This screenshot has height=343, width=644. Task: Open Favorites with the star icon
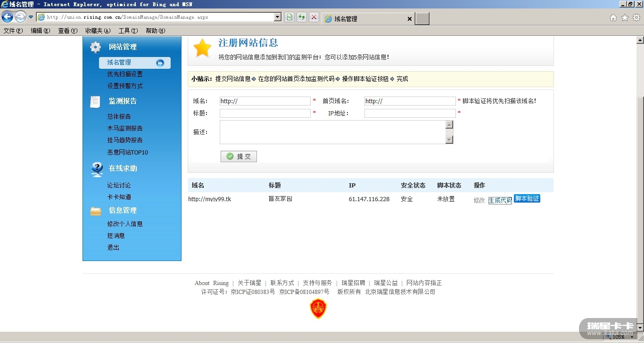pyautogui.click(x=625, y=17)
